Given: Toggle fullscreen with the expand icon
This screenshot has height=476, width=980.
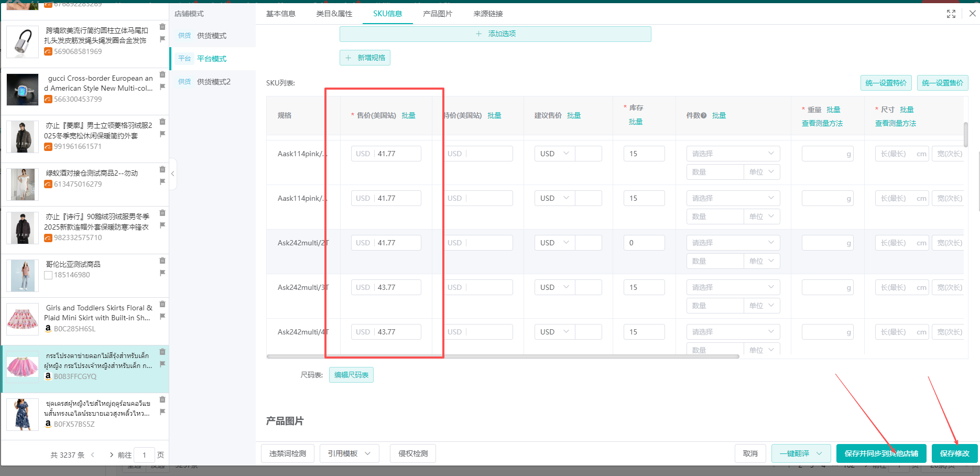Looking at the screenshot, I should 951,14.
